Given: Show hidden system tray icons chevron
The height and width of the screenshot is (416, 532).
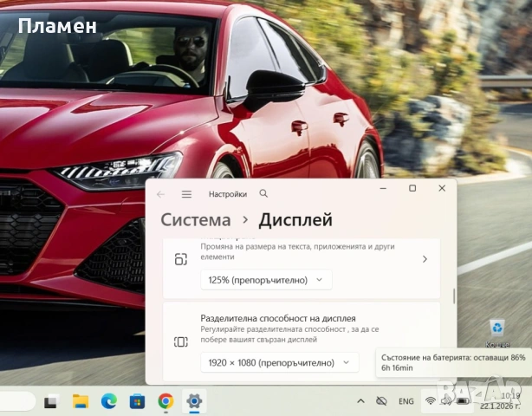Looking at the screenshot, I should pos(360,401).
